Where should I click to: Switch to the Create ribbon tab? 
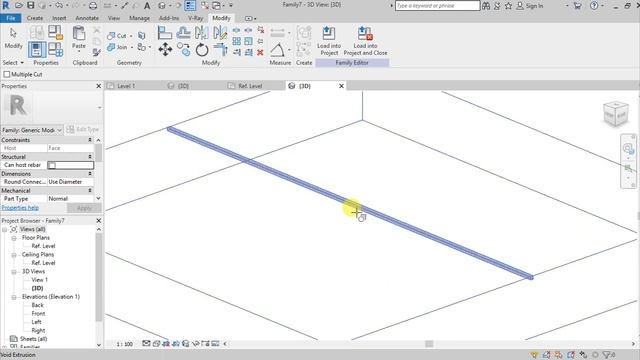(x=35, y=18)
